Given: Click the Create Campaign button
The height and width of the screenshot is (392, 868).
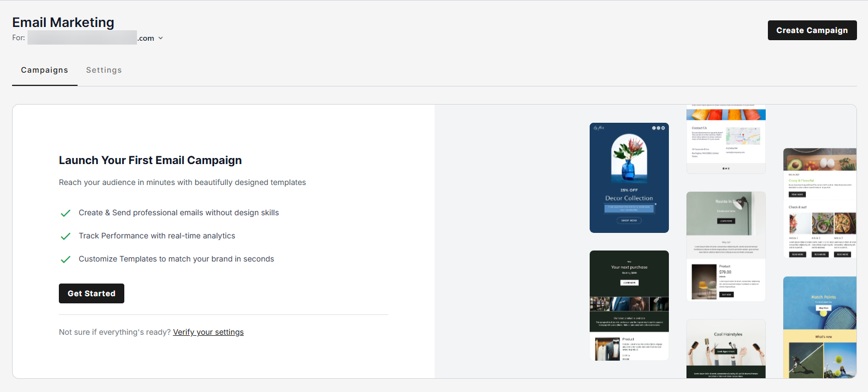Looking at the screenshot, I should pos(812,30).
